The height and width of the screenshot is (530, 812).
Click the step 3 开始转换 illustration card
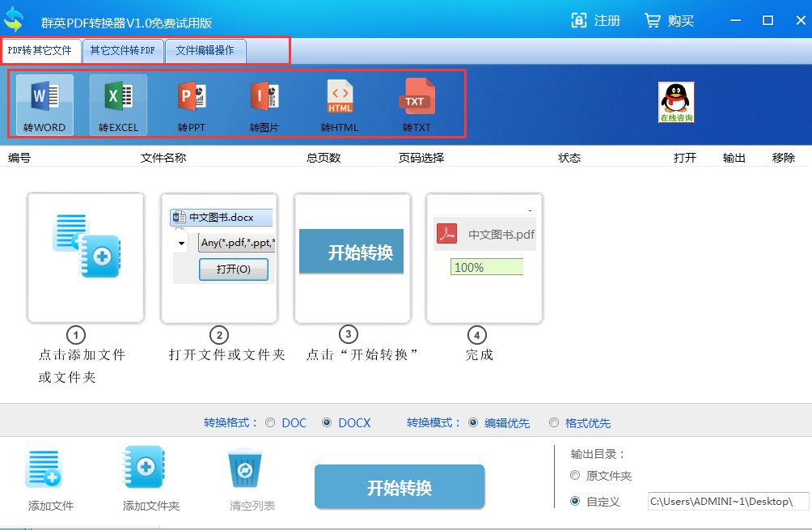pyautogui.click(x=352, y=257)
